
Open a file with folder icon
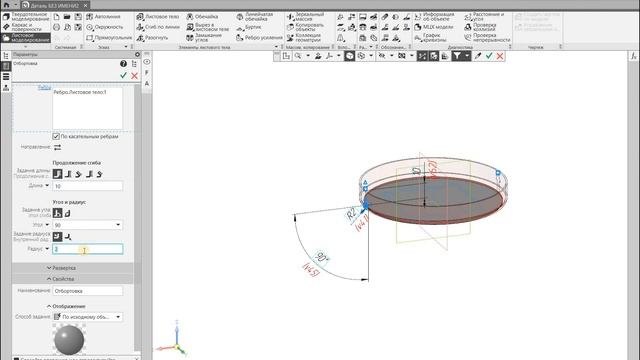[67, 17]
